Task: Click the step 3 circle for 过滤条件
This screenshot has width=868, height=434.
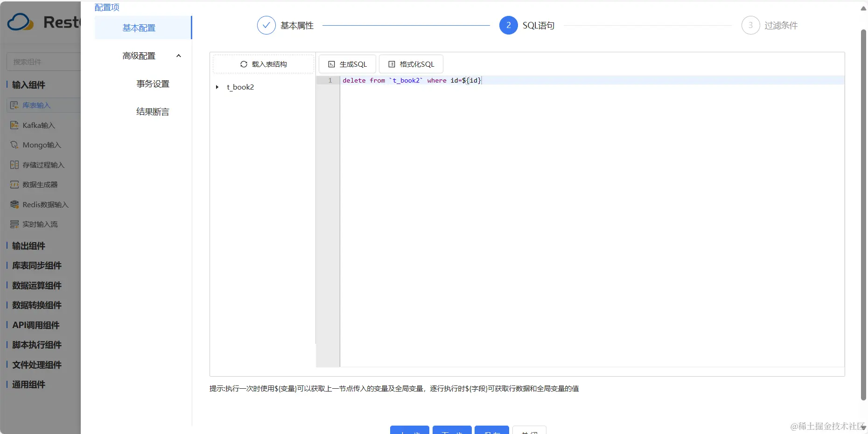Action: (750, 25)
